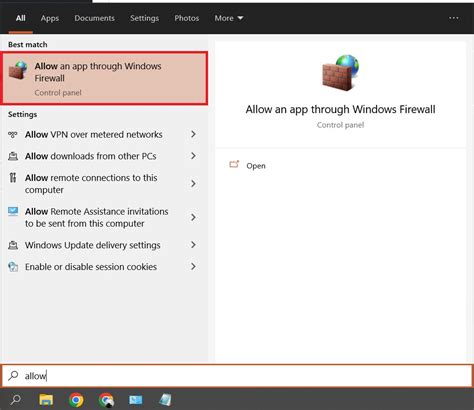
Task: Click the taskbar search icon
Action: [x=16, y=400]
